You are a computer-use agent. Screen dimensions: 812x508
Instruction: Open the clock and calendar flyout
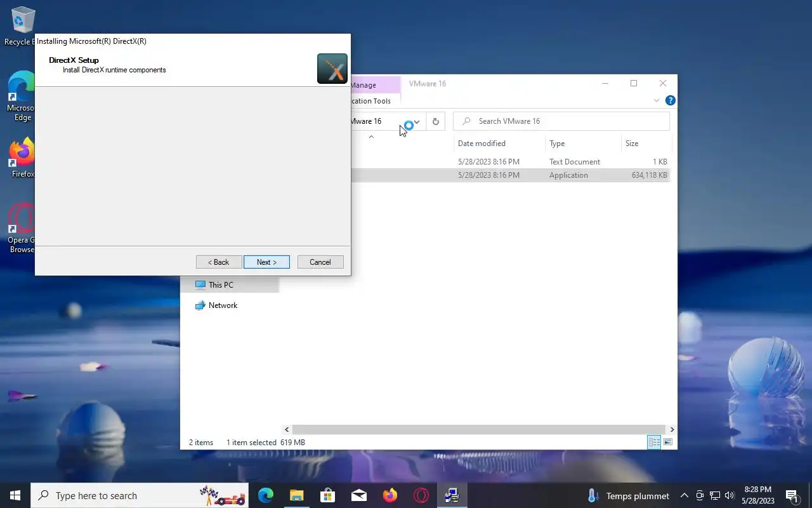[x=758, y=495]
